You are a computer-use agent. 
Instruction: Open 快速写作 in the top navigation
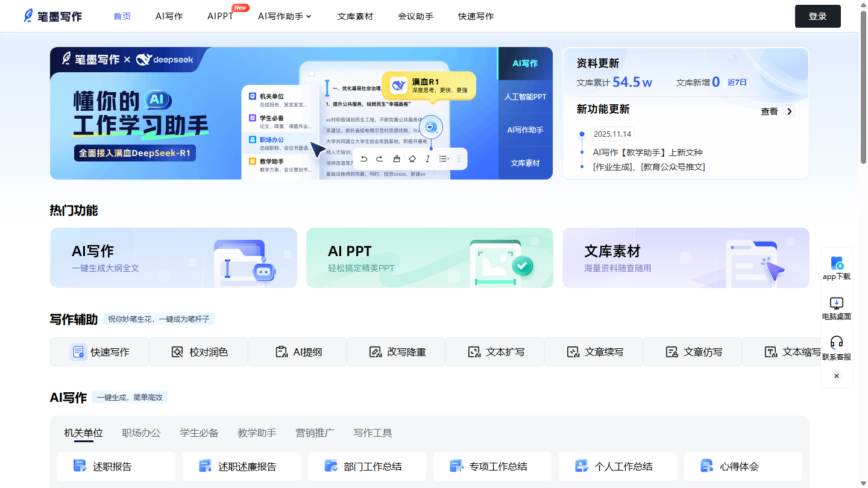pyautogui.click(x=476, y=16)
